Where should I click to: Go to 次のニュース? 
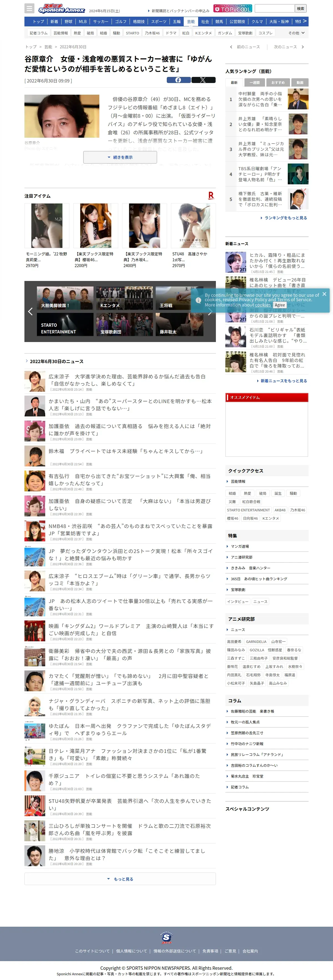[289, 47]
